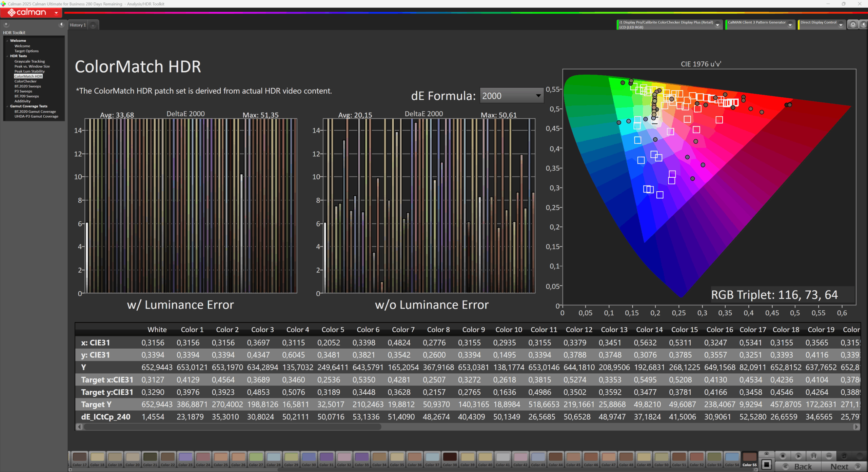
Task: Open Calman settings with the gear icon
Action: (x=853, y=24)
